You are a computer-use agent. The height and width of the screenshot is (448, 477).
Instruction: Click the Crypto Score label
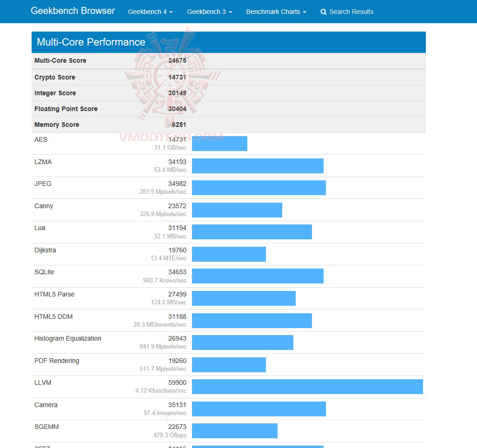(x=55, y=77)
